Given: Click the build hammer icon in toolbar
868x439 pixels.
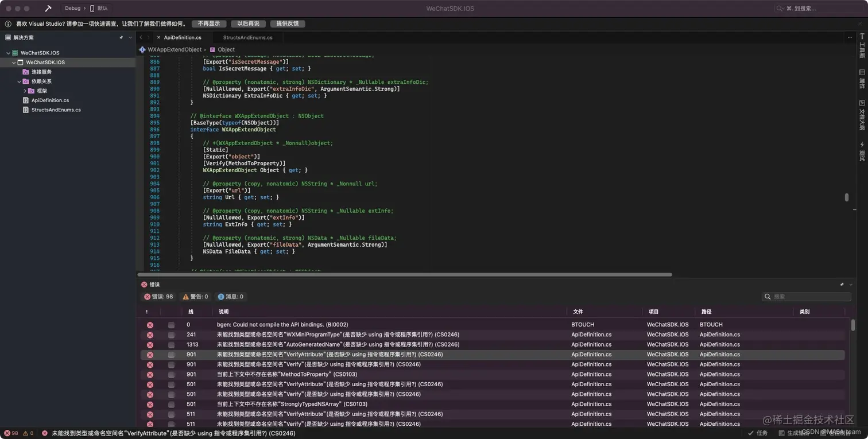Looking at the screenshot, I should 48,9.
